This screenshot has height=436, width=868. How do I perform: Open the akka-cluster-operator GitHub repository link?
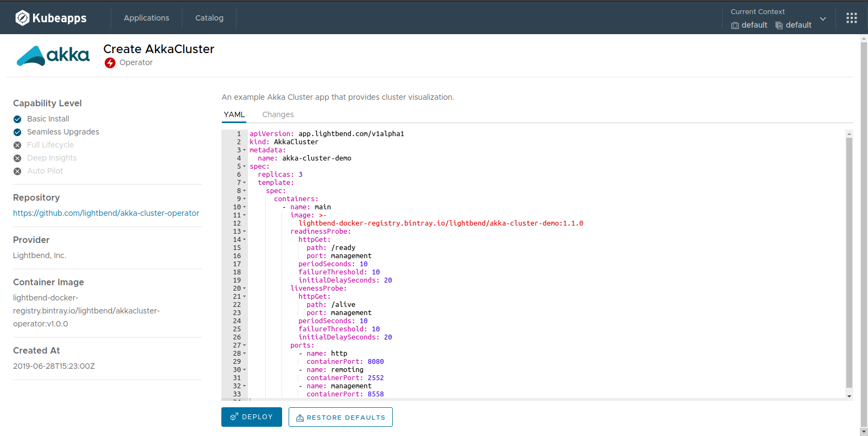click(x=106, y=213)
